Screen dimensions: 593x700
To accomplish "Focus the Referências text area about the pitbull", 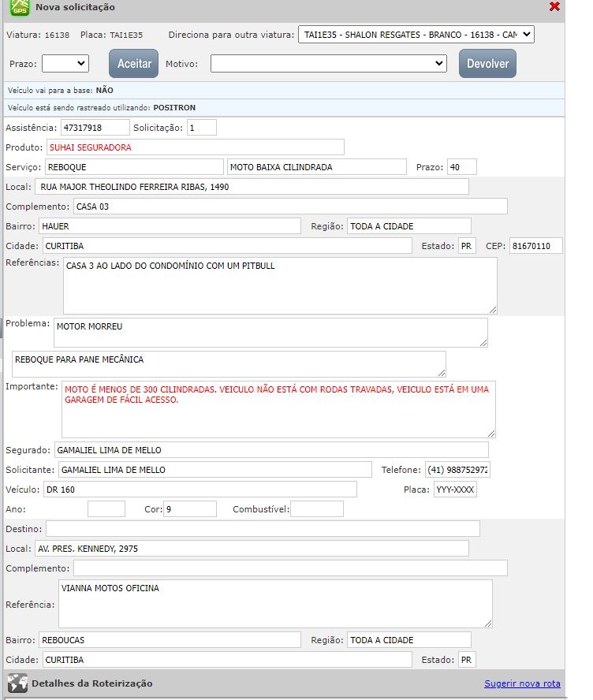I will click(280, 285).
